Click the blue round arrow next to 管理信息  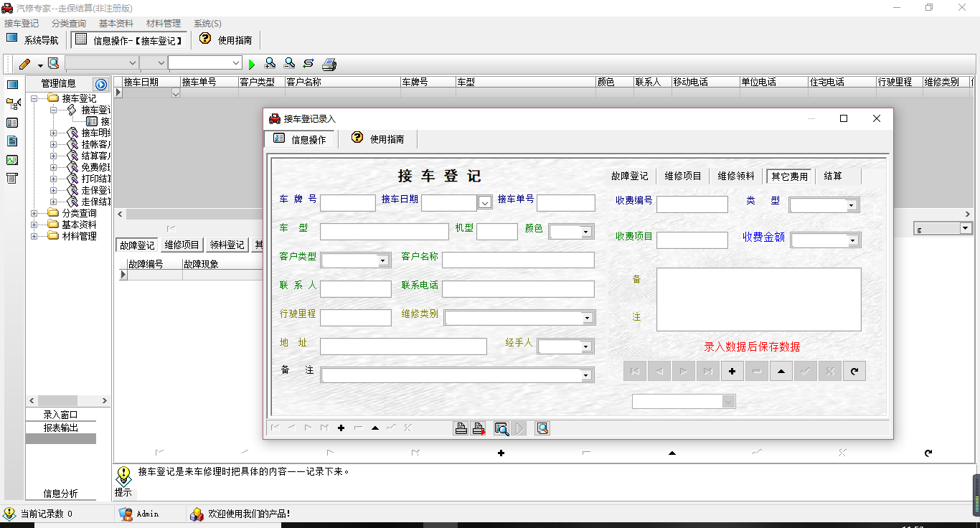[101, 84]
